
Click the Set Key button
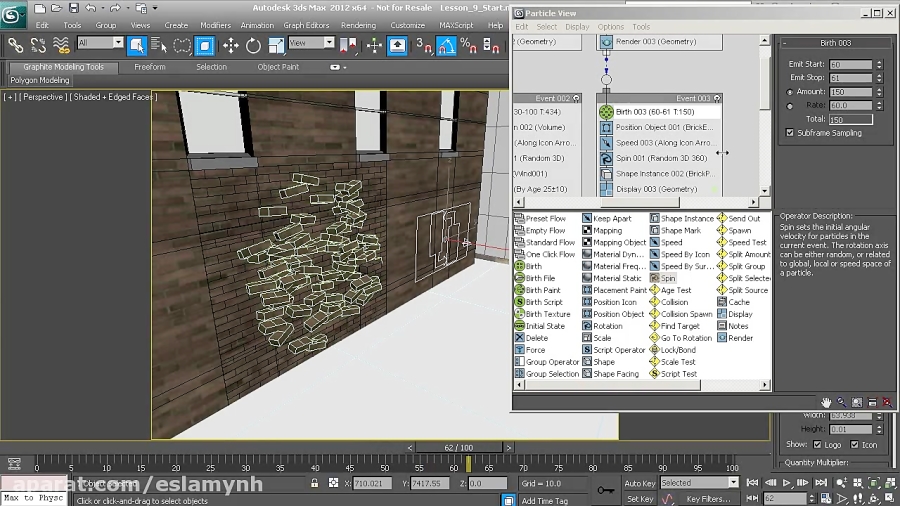[x=639, y=499]
